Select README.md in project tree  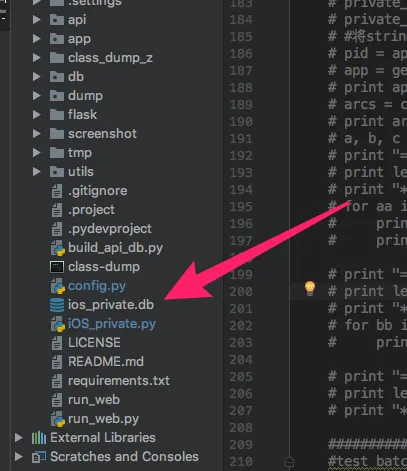106,362
